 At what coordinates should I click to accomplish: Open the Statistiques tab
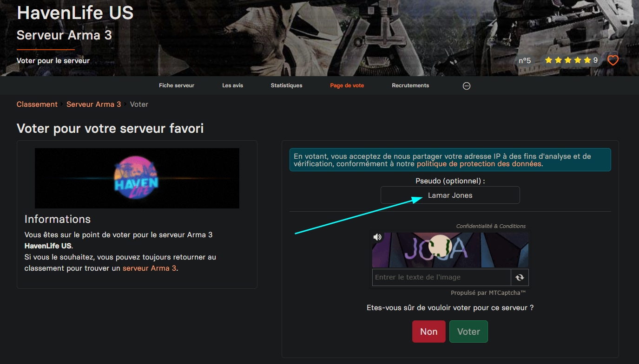point(287,85)
